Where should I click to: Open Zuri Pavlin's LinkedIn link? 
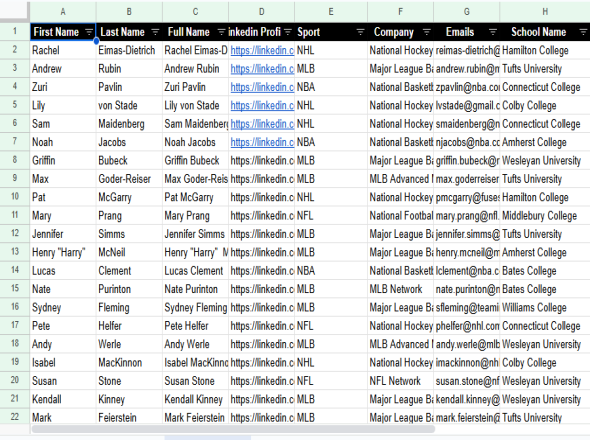point(262,87)
